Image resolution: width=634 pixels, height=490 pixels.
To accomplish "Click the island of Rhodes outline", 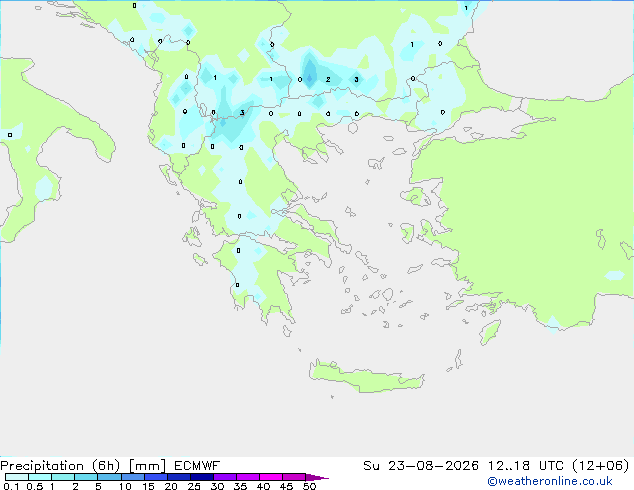I will [490, 332].
